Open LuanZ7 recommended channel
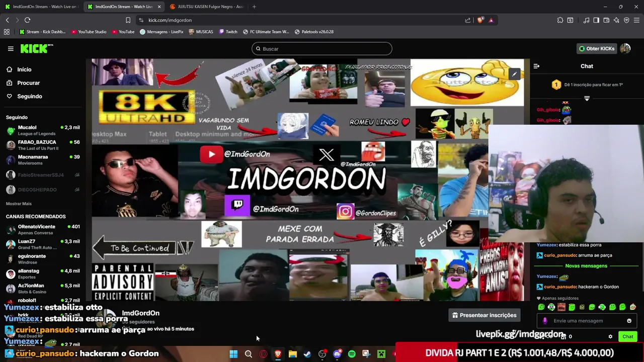644x362 pixels. tap(43, 244)
